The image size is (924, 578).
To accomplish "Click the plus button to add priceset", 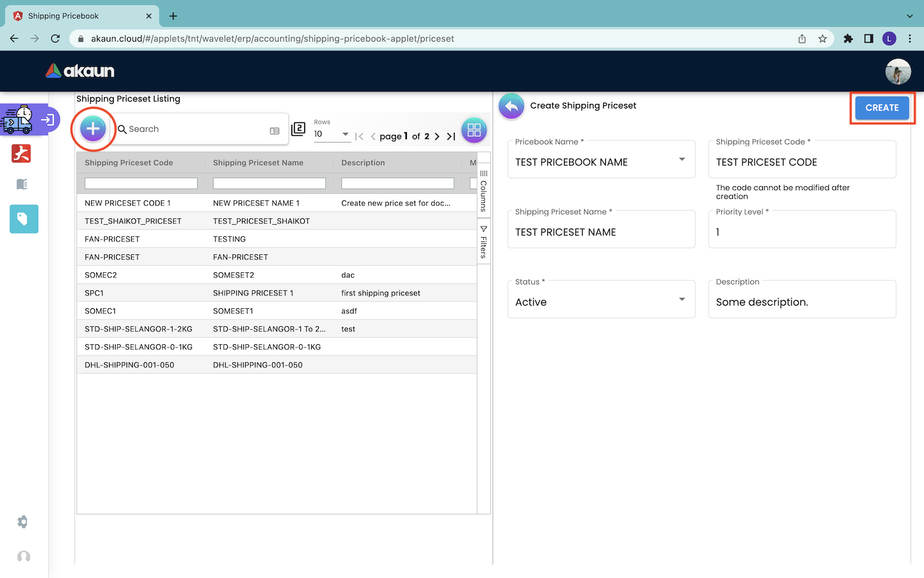I will [93, 129].
